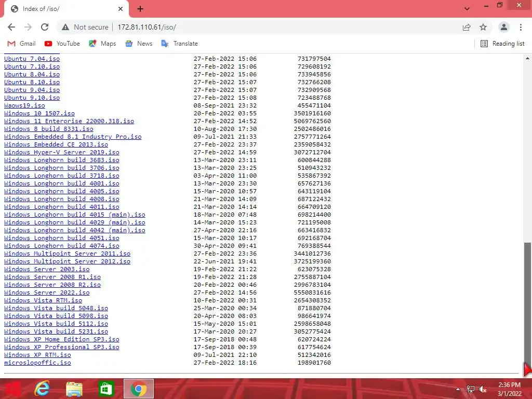Open the Windows_XP_RTM.iso link
Screen dimensions: 532x399
tap(37, 355)
